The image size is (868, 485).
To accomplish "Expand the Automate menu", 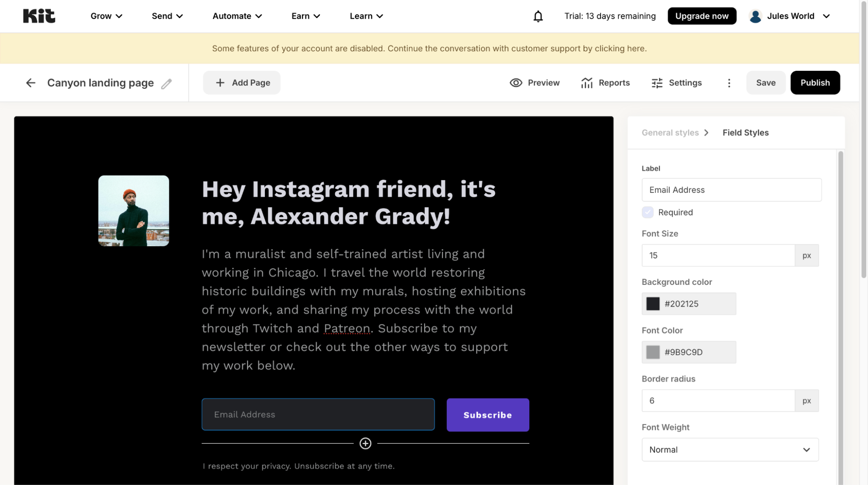I will pos(237,16).
